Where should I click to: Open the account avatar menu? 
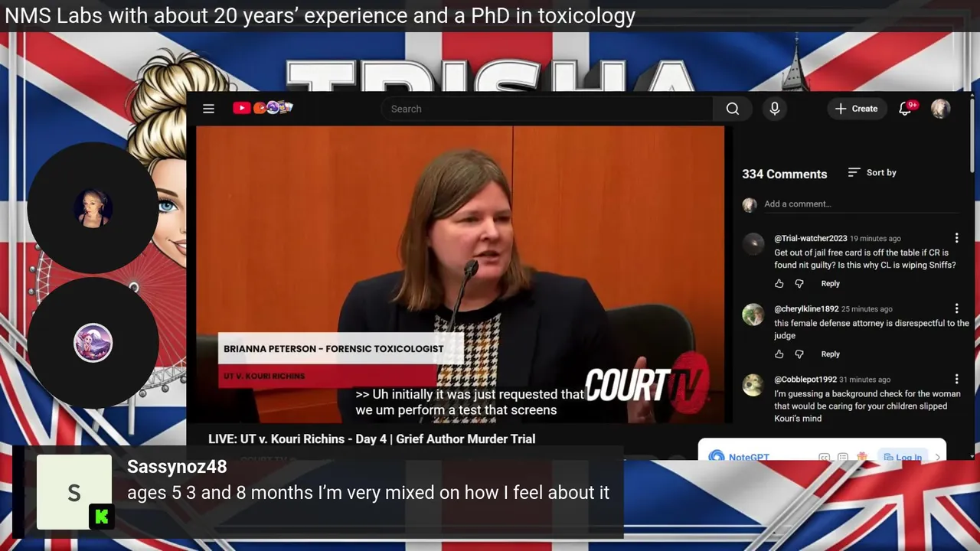(941, 109)
